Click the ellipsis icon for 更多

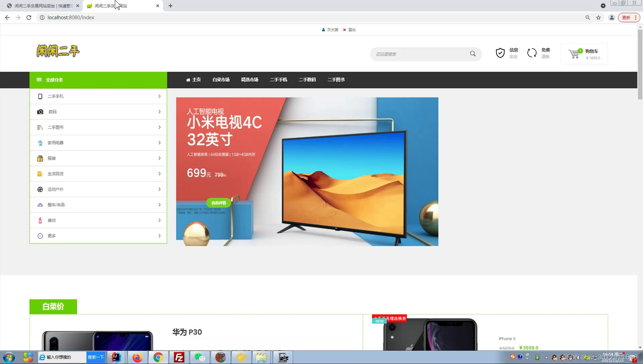(40, 236)
